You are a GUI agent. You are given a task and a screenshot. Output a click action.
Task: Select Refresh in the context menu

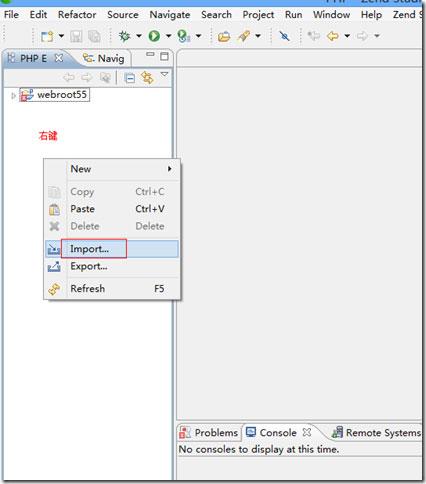[x=113, y=289]
